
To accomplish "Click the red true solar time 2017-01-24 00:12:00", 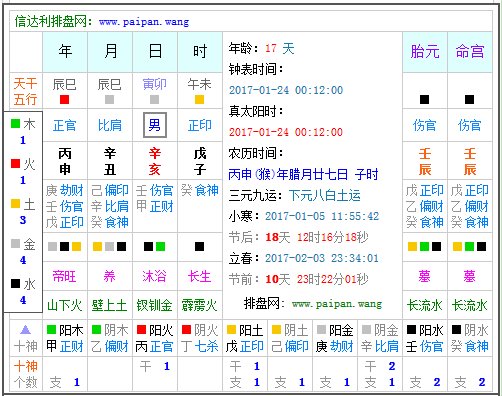I will click(286, 132).
